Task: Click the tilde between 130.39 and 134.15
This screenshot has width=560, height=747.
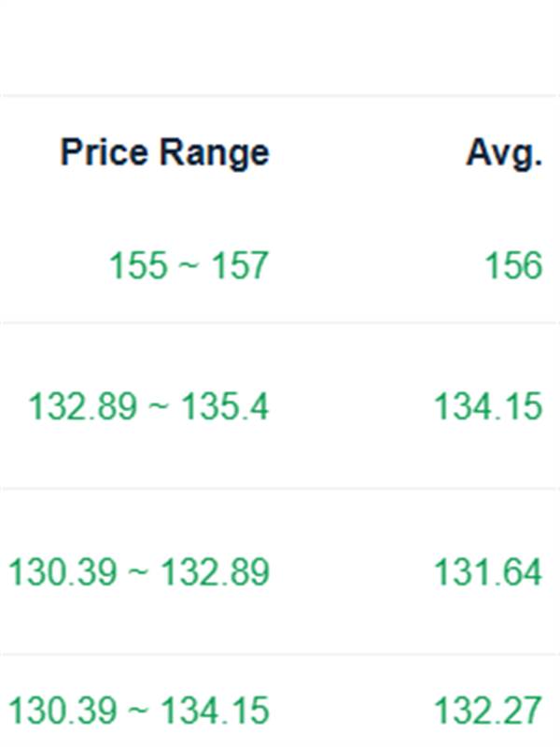Action: 136,712
